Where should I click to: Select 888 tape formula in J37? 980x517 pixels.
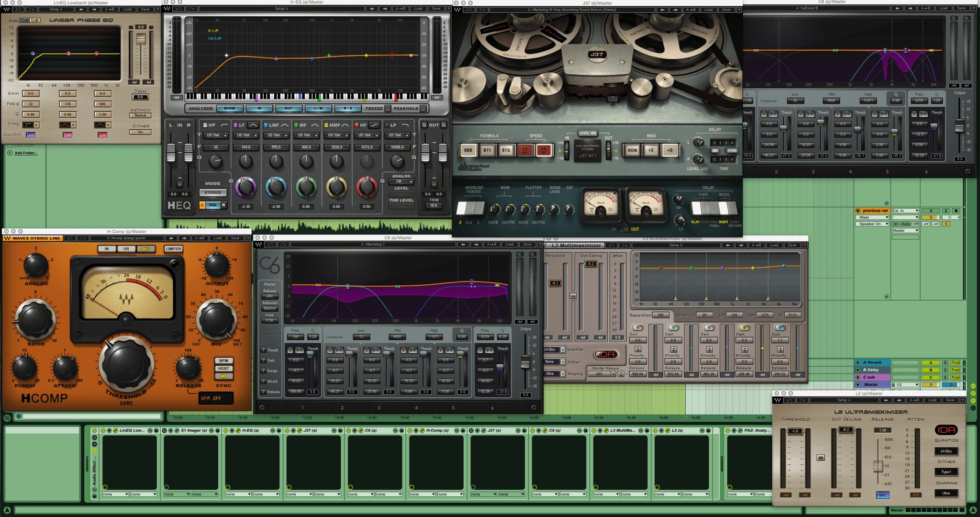(x=468, y=150)
